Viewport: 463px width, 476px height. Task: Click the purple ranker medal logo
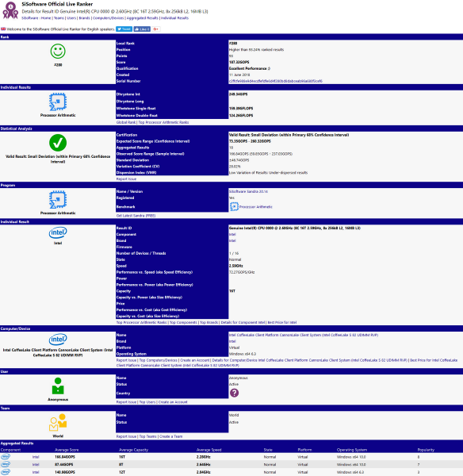[x=10, y=10]
